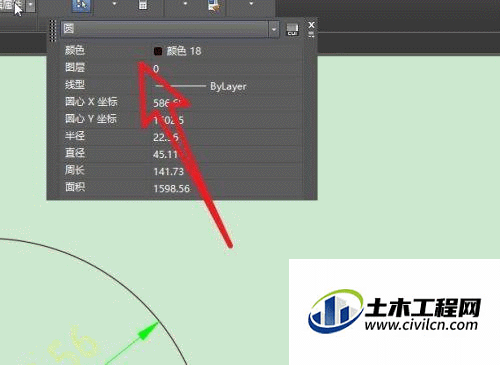The width and height of the screenshot is (500, 365).
Task: Select the ByLayer linetype value
Action: (228, 87)
